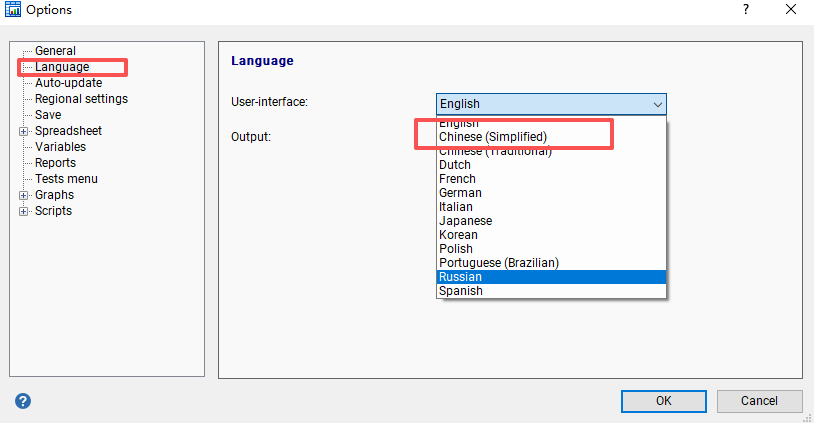Select Variables in the options tree
The width and height of the screenshot is (814, 423).
pyautogui.click(x=60, y=147)
